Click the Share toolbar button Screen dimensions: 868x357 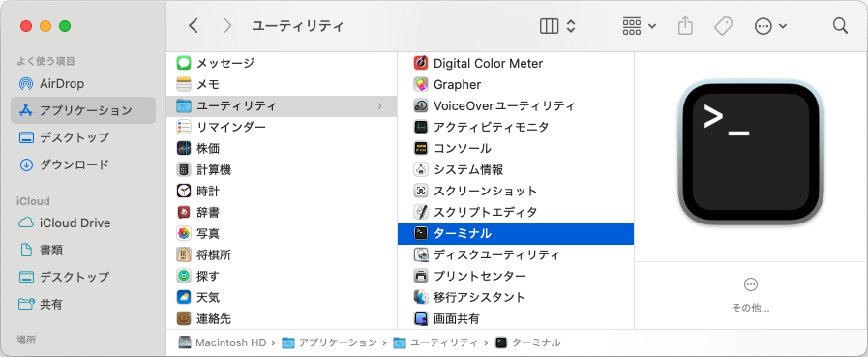pyautogui.click(x=685, y=26)
